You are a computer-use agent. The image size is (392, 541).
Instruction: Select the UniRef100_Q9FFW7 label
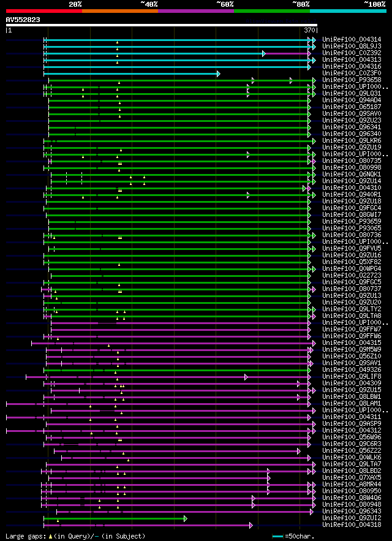pos(352,329)
